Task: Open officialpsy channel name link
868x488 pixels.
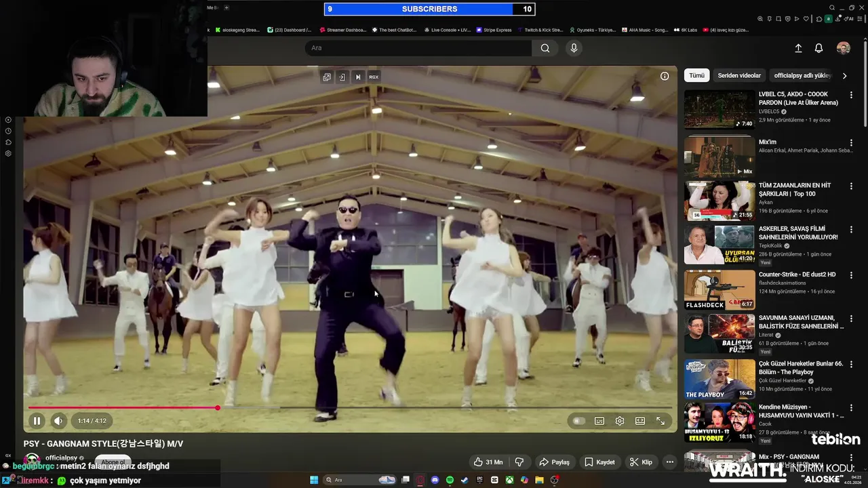Action: [x=61, y=457]
